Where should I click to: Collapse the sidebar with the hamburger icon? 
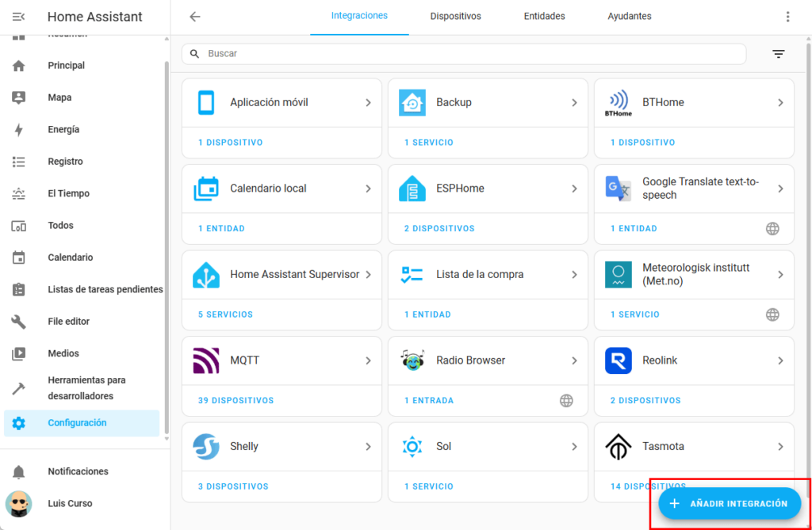point(19,17)
